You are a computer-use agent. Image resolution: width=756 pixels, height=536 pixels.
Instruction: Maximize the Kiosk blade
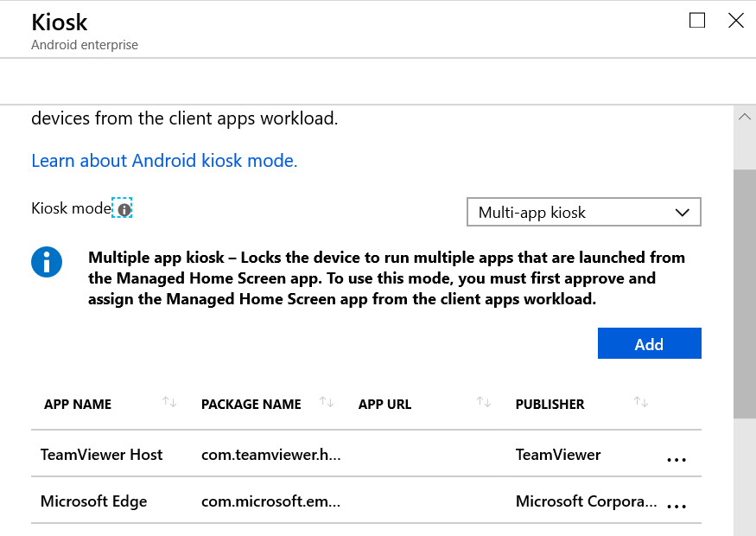pyautogui.click(x=697, y=21)
